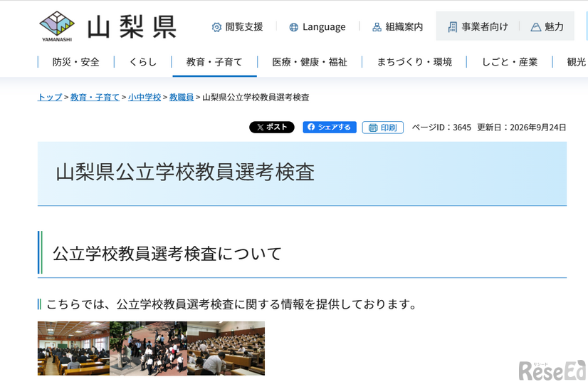The image size is (588, 382).
Task: Click the X logo in ポスト button
Action: [261, 128]
